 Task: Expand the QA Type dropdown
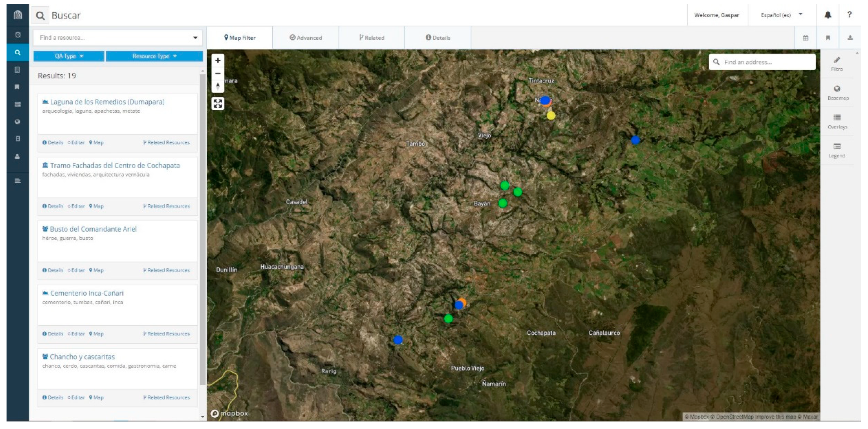[69, 56]
